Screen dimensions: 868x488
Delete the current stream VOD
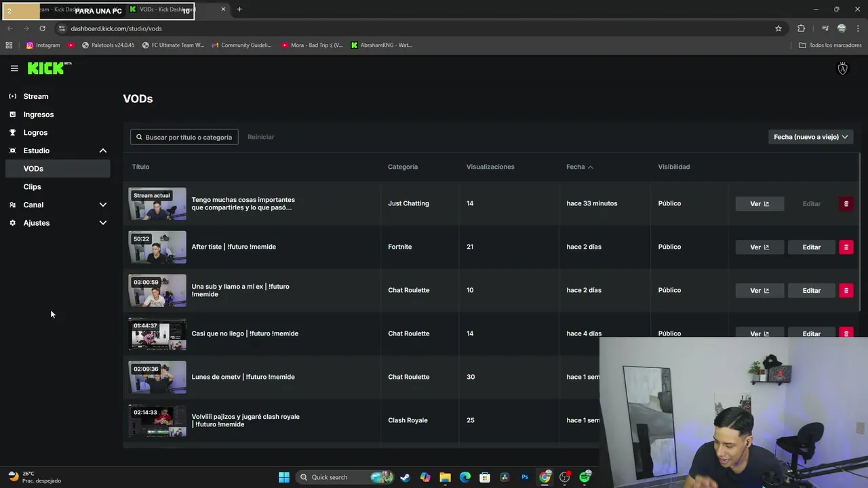[x=846, y=203]
